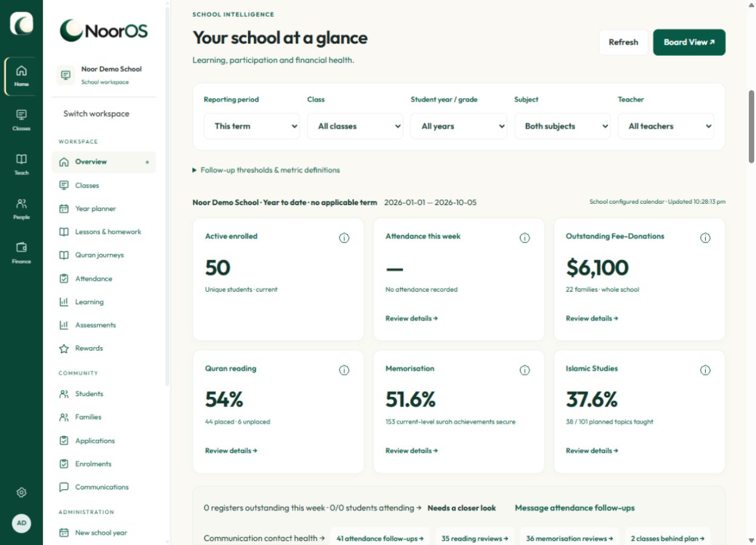Viewport: 756px width, 545px height.
Task: Review details for Memorisation
Action: point(411,451)
